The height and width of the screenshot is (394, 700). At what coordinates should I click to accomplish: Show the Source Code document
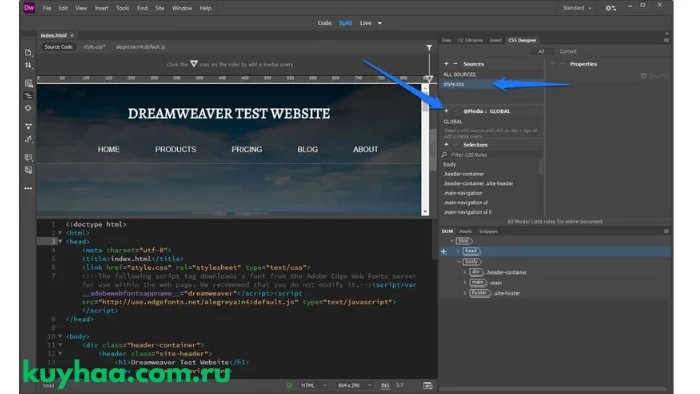[58, 47]
